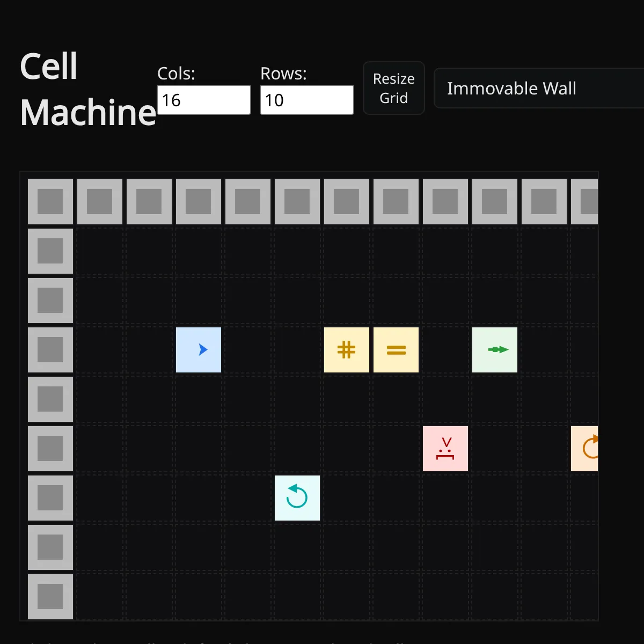Focus the Cols input field
The image size is (644, 644).
point(204,100)
